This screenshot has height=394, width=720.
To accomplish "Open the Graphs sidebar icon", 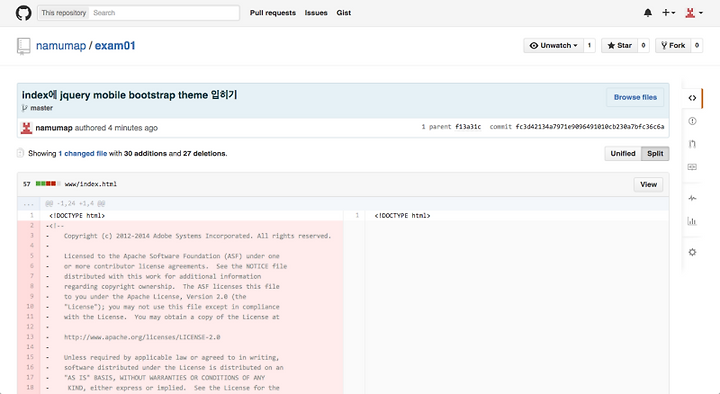I will (x=692, y=221).
